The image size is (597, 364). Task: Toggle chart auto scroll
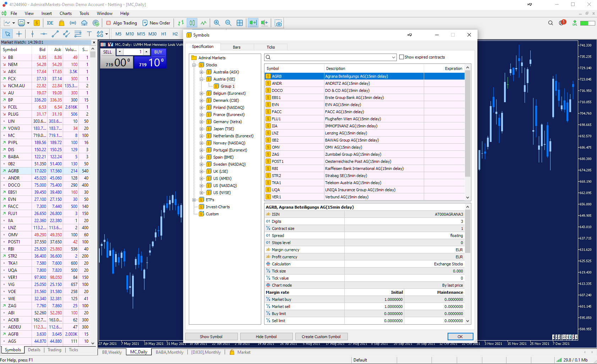pos(253,23)
